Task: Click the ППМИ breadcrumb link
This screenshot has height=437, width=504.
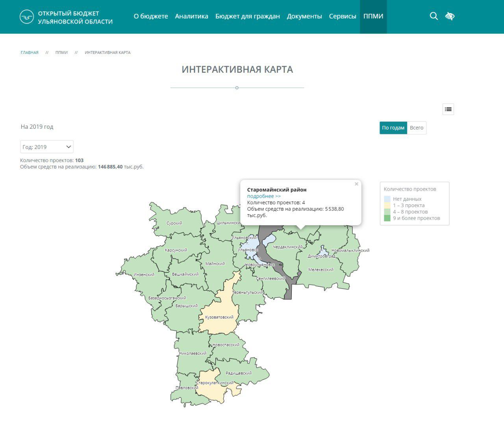Action: (61, 52)
